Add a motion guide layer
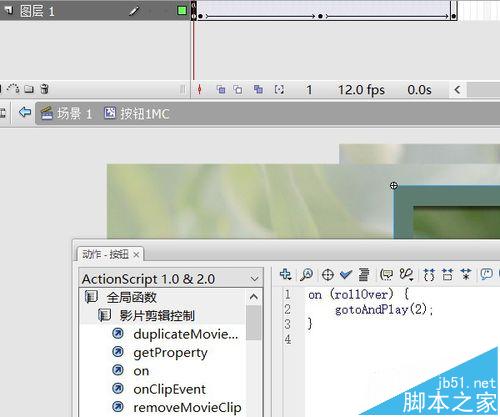Screen dimensions: 500x417 (x=13, y=89)
